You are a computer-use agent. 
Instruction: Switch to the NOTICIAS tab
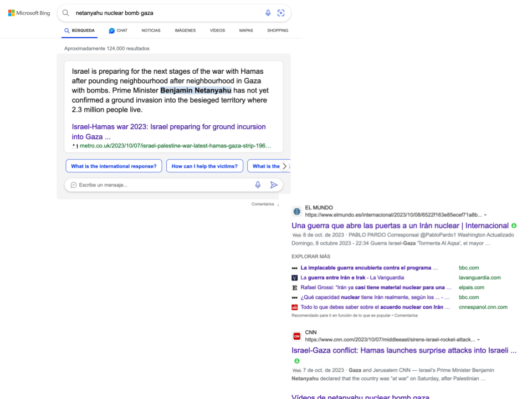point(151,30)
